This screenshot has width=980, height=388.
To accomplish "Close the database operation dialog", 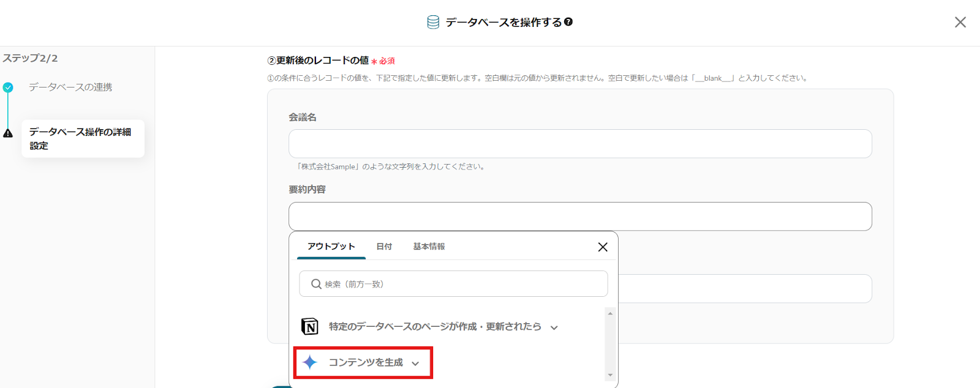I will tap(960, 23).
